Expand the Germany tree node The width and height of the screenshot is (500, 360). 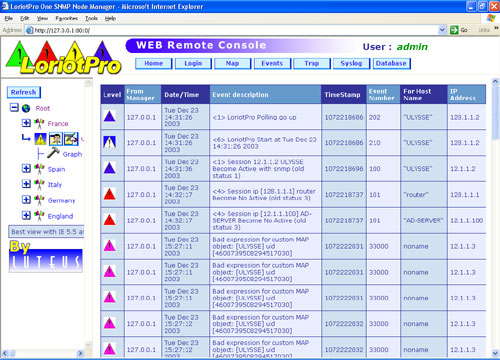pos(26,199)
